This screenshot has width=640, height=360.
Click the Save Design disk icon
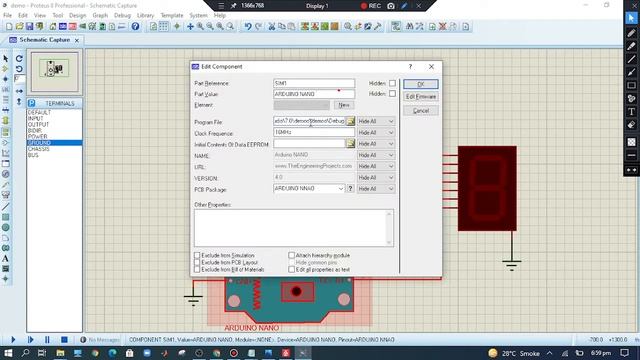pos(29,27)
